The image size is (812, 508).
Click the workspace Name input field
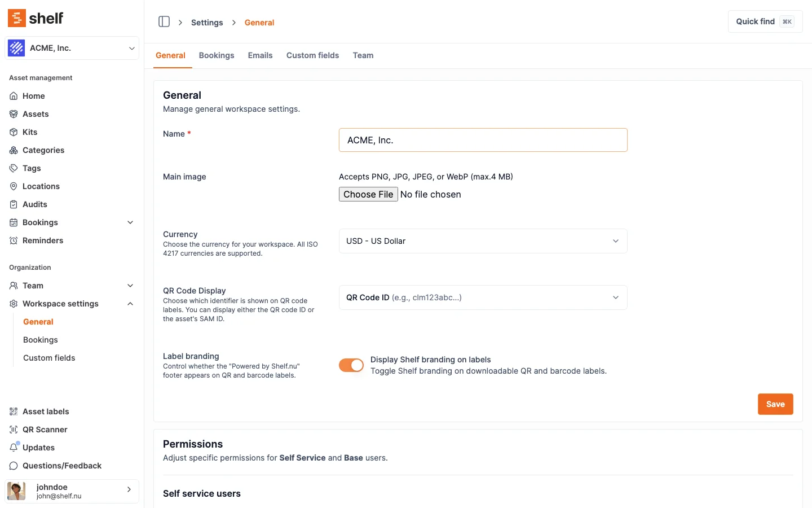(x=483, y=140)
